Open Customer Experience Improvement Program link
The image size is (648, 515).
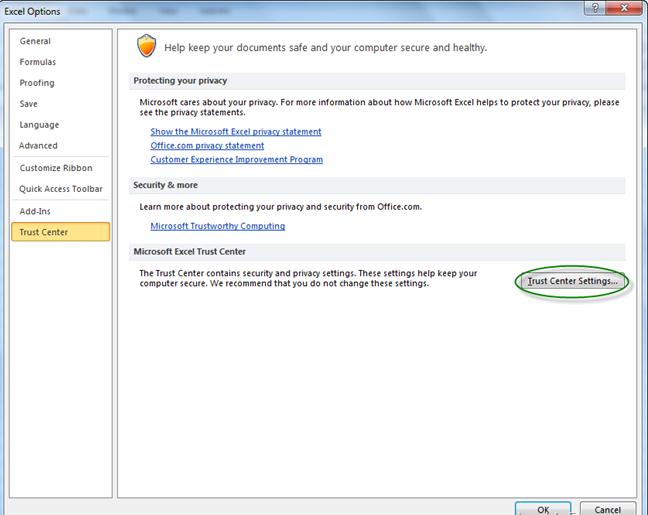point(236,160)
